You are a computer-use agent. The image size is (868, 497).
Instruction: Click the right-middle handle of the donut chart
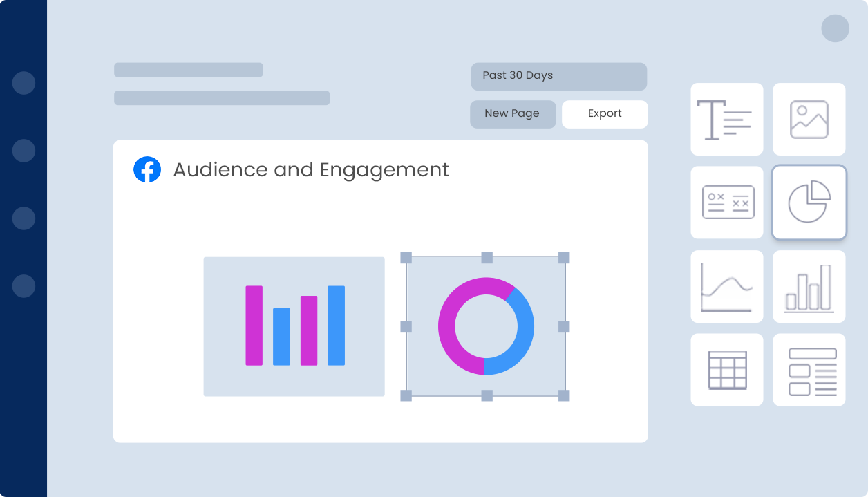[x=564, y=326]
